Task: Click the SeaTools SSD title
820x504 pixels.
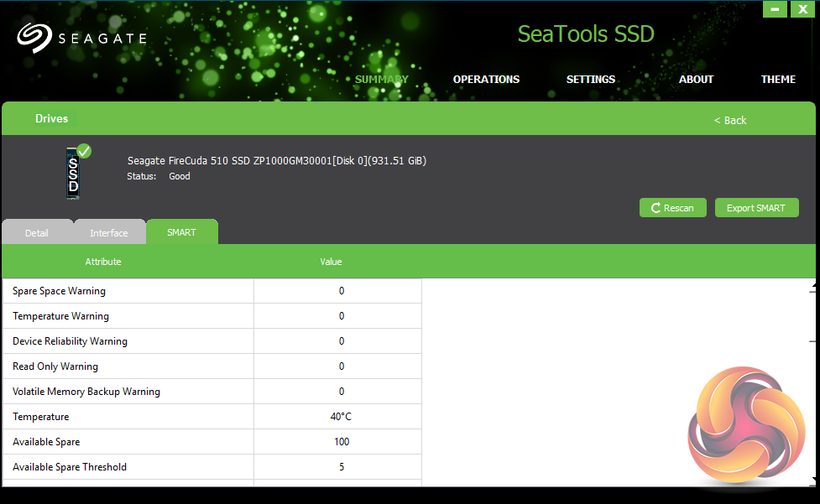Action: (586, 34)
